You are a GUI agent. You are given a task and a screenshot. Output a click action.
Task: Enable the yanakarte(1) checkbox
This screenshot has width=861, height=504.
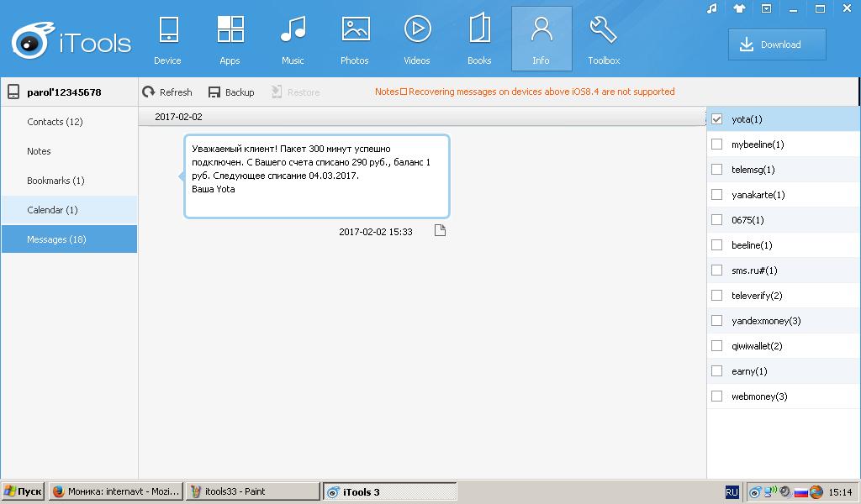pos(716,195)
